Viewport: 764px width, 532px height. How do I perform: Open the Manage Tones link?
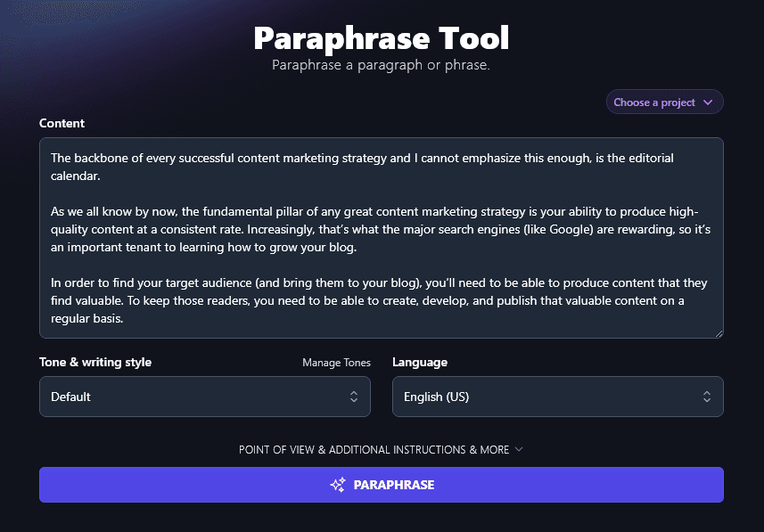pos(336,363)
